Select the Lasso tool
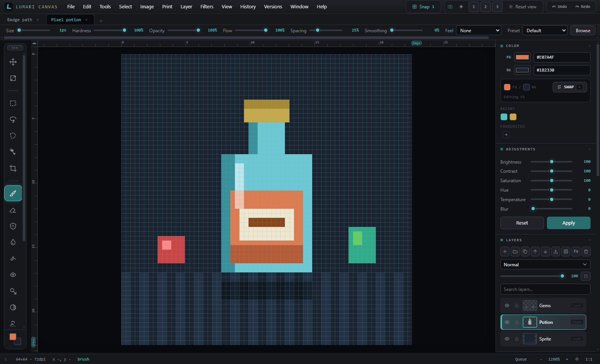Image resolution: width=600 pixels, height=364 pixels. [13, 119]
